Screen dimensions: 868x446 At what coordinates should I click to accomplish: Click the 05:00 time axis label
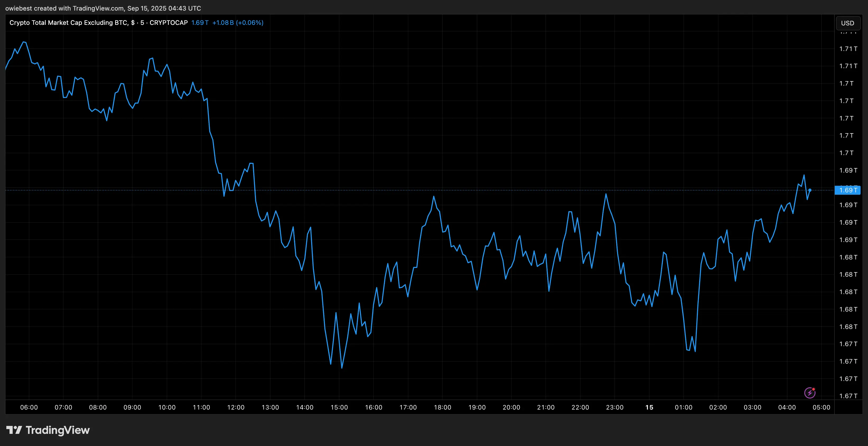822,407
